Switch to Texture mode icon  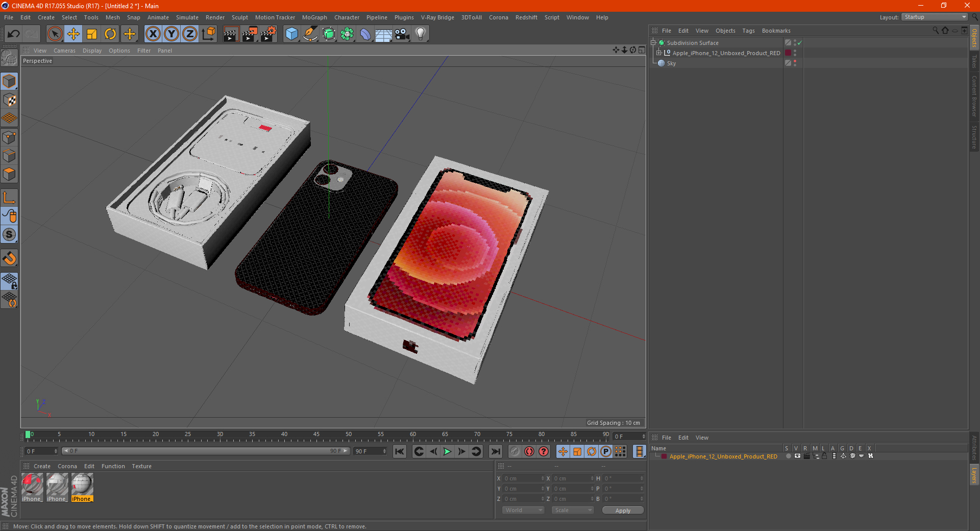tap(9, 100)
